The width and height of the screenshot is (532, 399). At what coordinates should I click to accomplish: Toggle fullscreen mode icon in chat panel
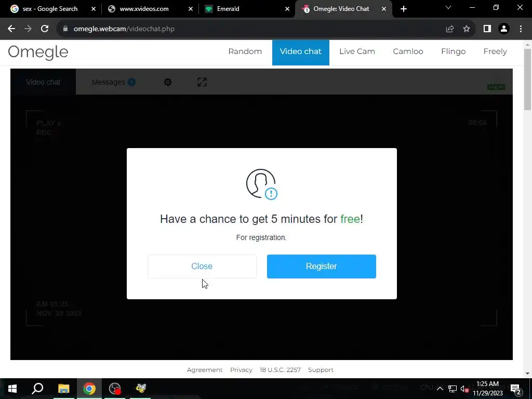(202, 82)
